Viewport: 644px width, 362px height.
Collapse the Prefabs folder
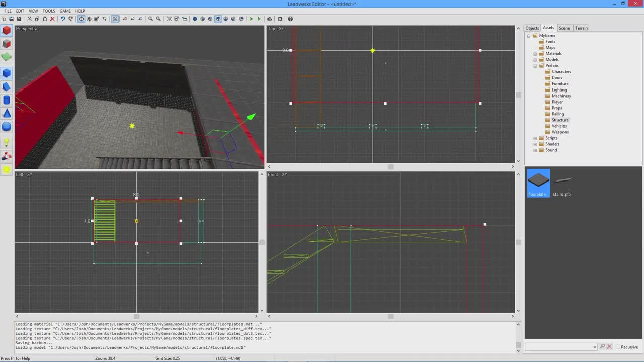click(535, 65)
